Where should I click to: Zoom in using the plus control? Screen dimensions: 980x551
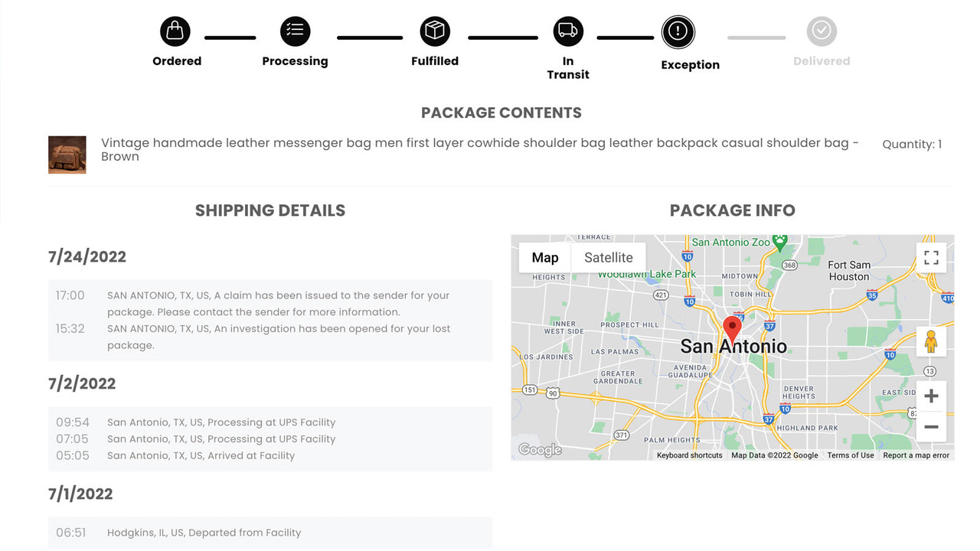[931, 396]
